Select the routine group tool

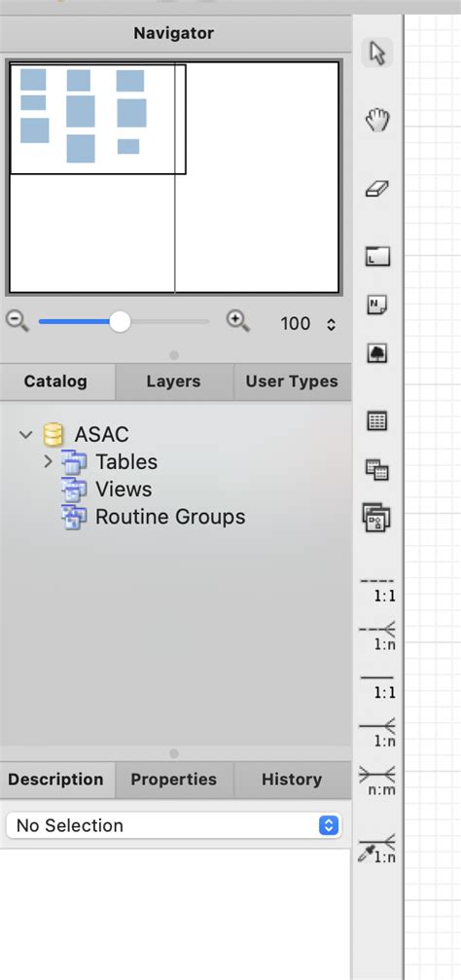[377, 518]
